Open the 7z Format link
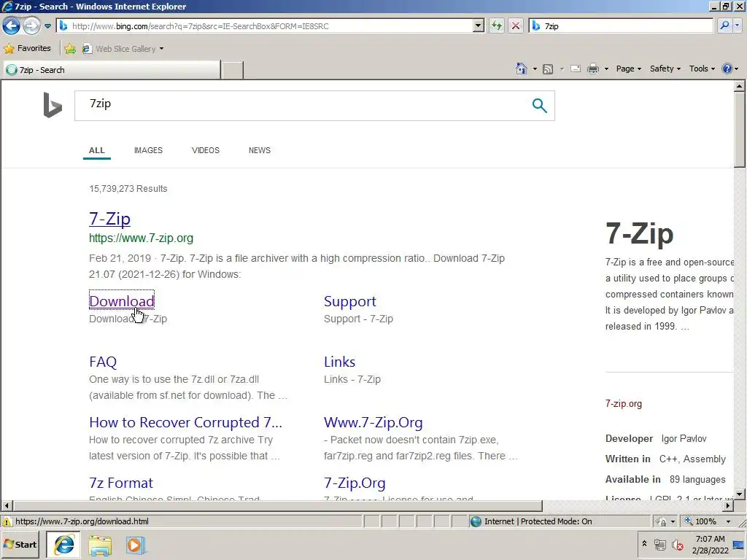The width and height of the screenshot is (747, 560). tap(121, 483)
